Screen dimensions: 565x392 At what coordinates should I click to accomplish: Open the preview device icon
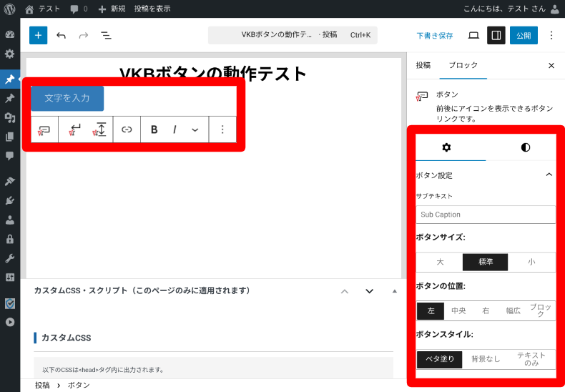(x=473, y=35)
